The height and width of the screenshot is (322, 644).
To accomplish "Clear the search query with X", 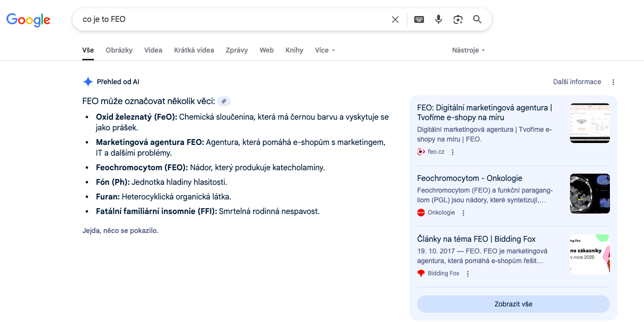I will click(x=395, y=19).
